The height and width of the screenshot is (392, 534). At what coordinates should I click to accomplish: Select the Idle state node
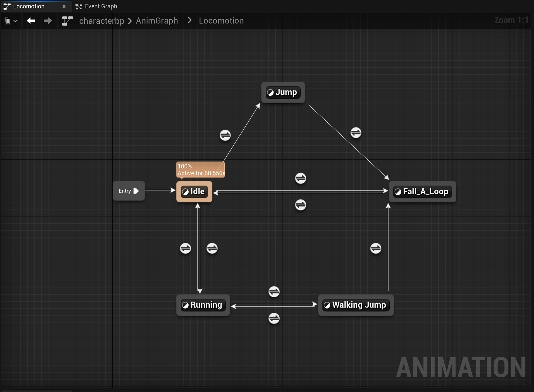194,192
